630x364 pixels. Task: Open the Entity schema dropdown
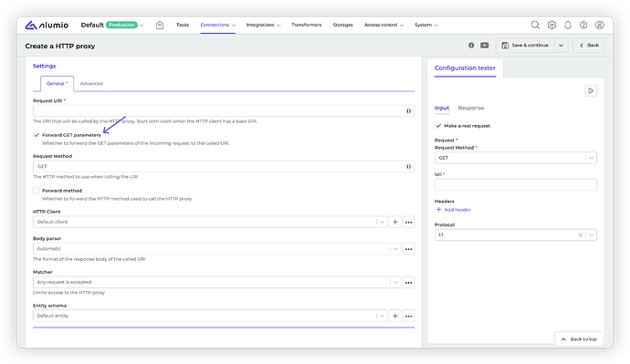click(210, 316)
